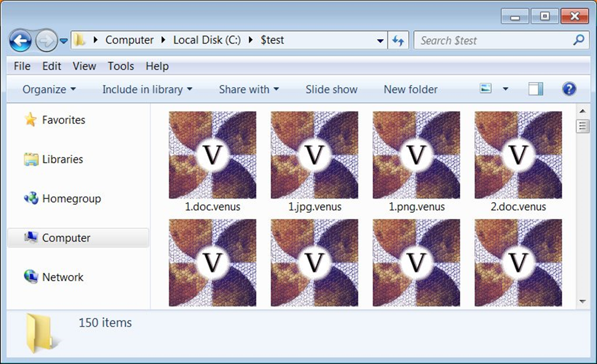The image size is (597, 364).
Task: Select $test breadcrumb in address bar
Action: click(272, 40)
